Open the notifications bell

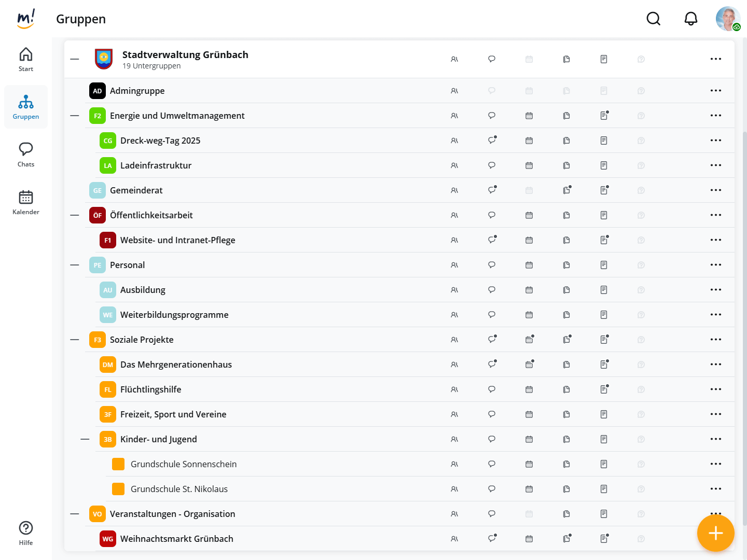pos(691,19)
